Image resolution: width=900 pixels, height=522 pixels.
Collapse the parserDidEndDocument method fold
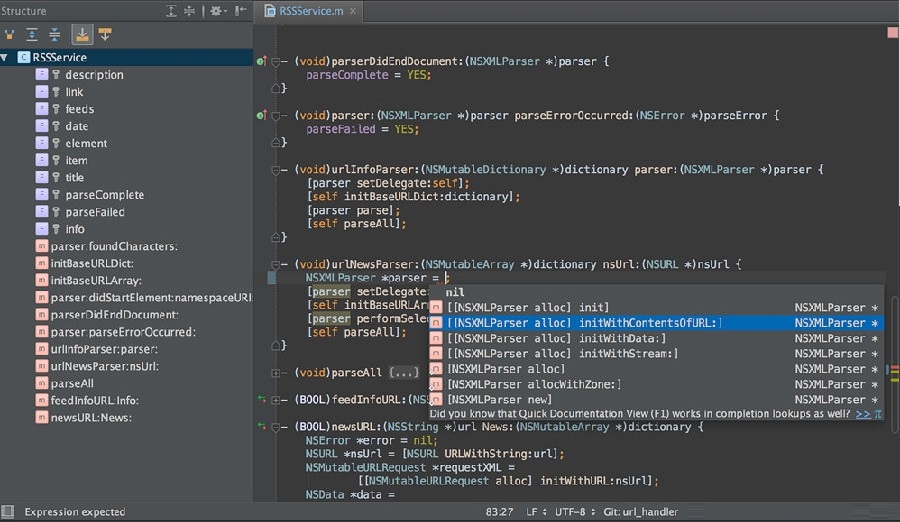coord(276,61)
